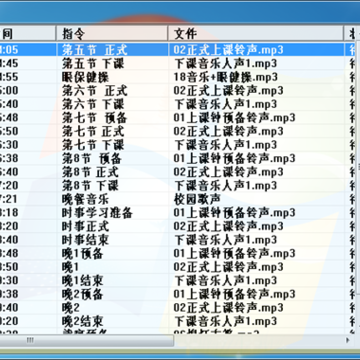
Task: Select the 晚餐音乐 instruction cell
Action: coord(85,199)
